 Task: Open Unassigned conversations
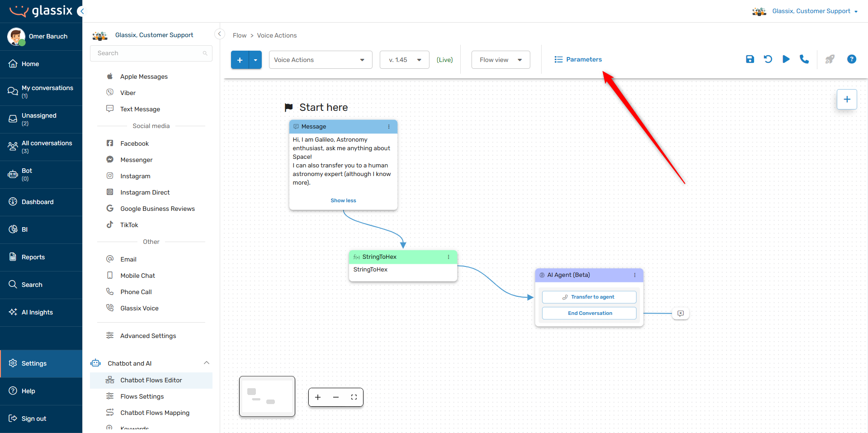point(41,119)
